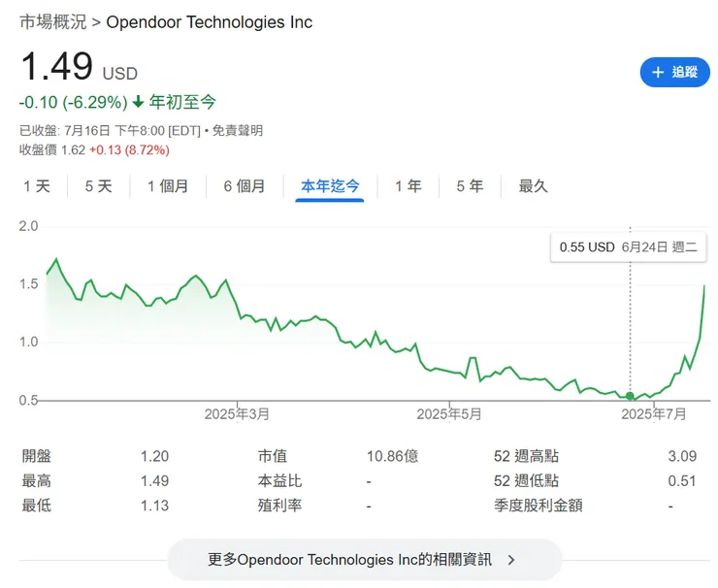Click the 最高 value 1.49
Viewport: 718px width, 588px height.
(x=155, y=481)
